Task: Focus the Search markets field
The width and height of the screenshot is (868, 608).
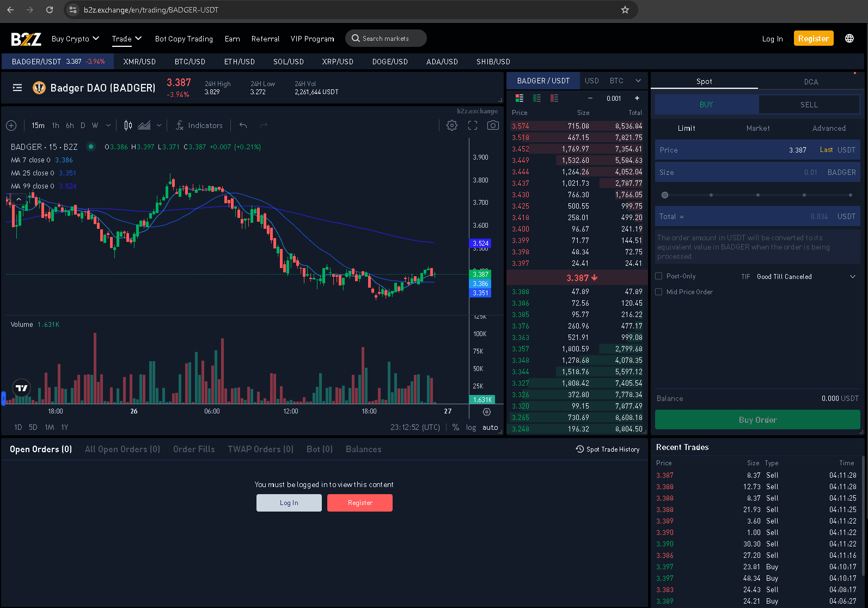Action: point(386,38)
